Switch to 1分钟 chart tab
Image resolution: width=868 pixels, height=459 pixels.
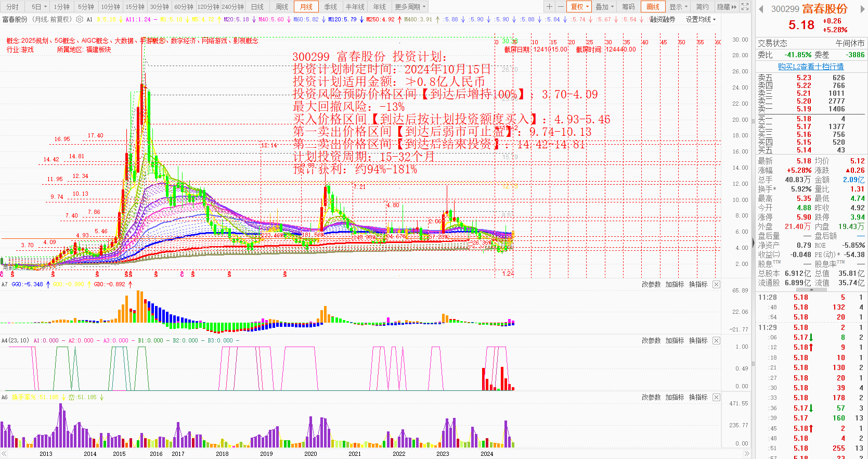(x=61, y=7)
